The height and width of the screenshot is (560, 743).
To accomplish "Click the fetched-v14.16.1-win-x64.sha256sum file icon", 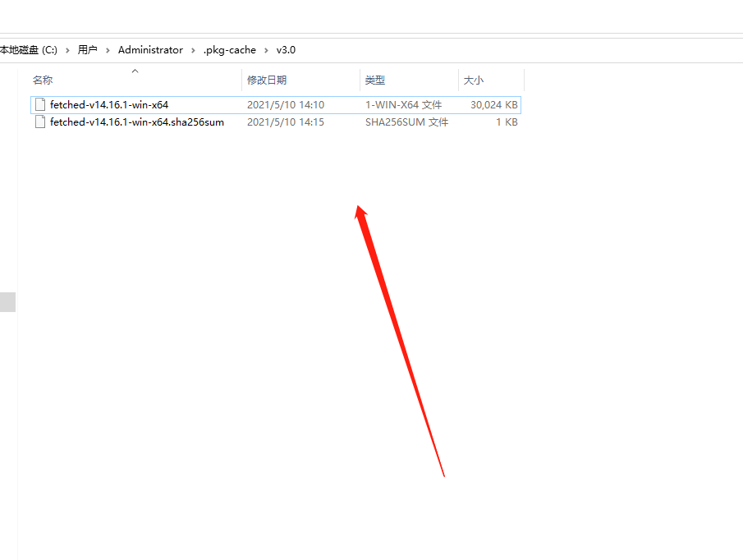I will tap(39, 122).
